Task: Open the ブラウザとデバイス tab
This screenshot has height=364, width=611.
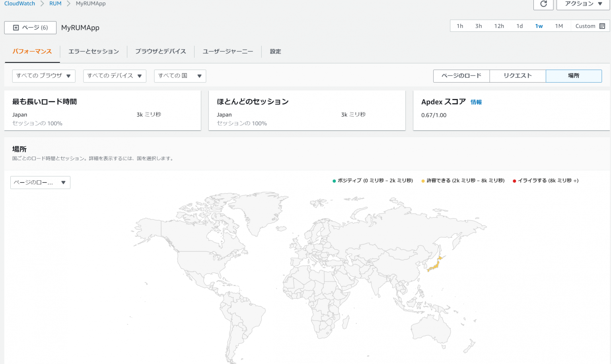Action: [x=161, y=51]
